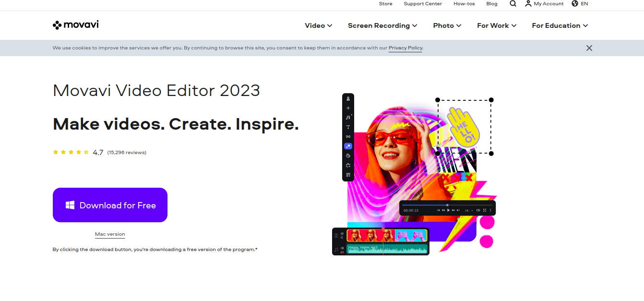Screen dimensions: 644x301
Task: Expand the Video menu
Action: click(x=319, y=25)
